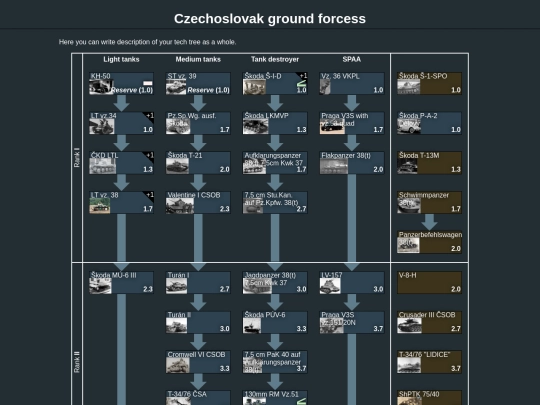Click the Škoda T-21 medium tank

[198, 163]
